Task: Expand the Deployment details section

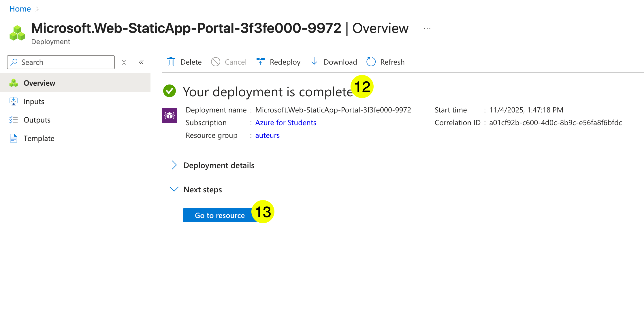Action: [x=174, y=165]
